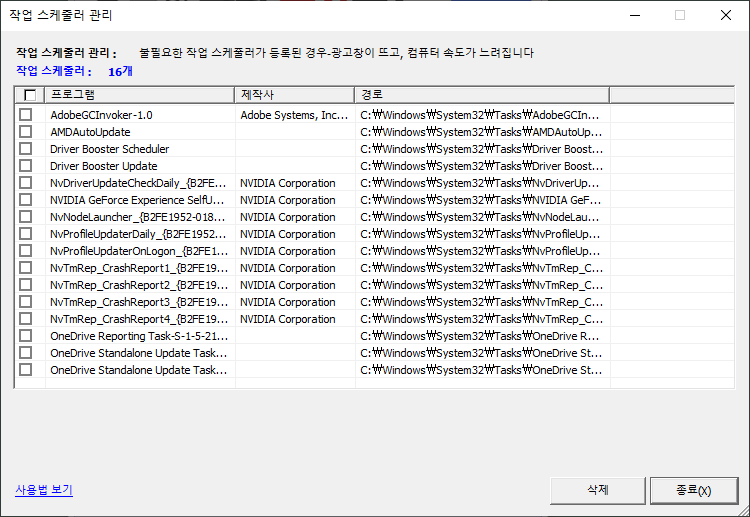The width and height of the screenshot is (750, 517).
Task: Check the OneDrive Reporting Task checkbox
Action: click(x=26, y=336)
